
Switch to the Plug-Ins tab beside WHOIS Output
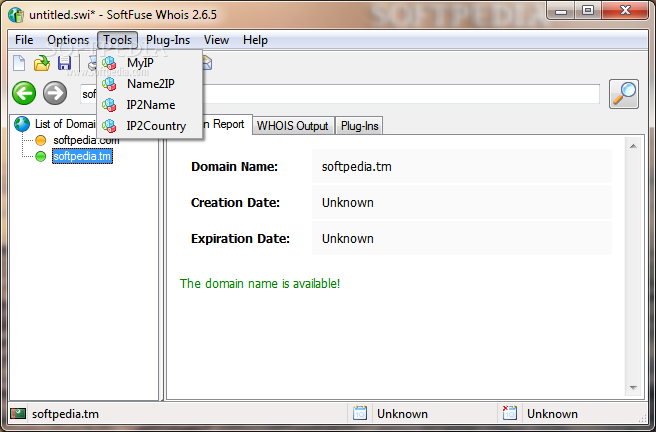359,126
